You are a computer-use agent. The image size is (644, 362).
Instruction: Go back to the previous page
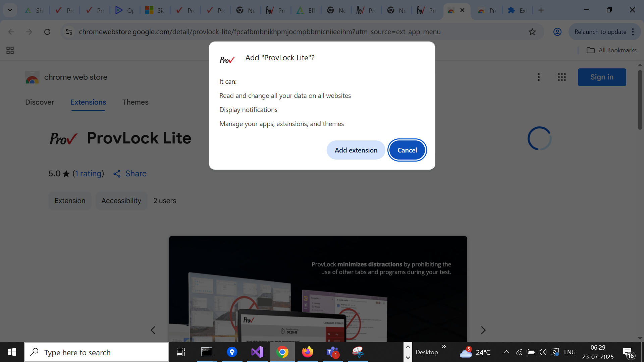click(11, 32)
